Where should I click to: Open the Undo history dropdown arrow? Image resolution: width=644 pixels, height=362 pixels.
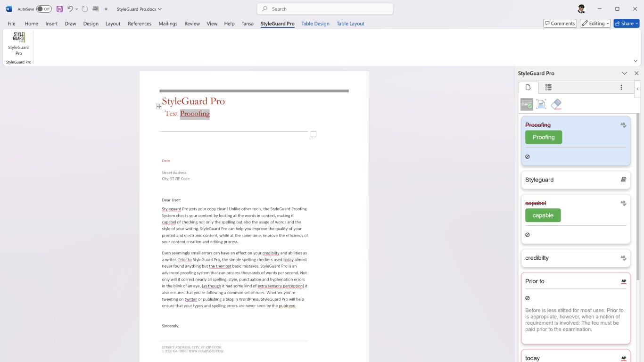[x=77, y=9]
